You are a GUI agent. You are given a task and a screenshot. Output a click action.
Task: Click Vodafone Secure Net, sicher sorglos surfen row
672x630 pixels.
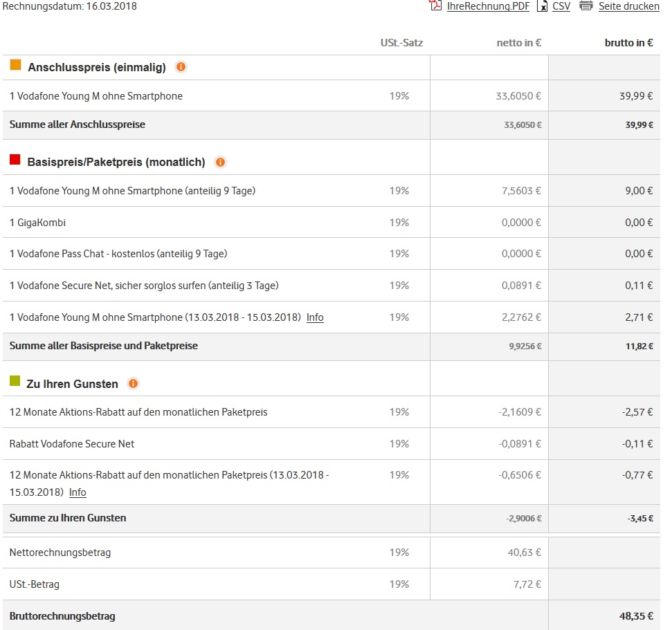tap(144, 286)
